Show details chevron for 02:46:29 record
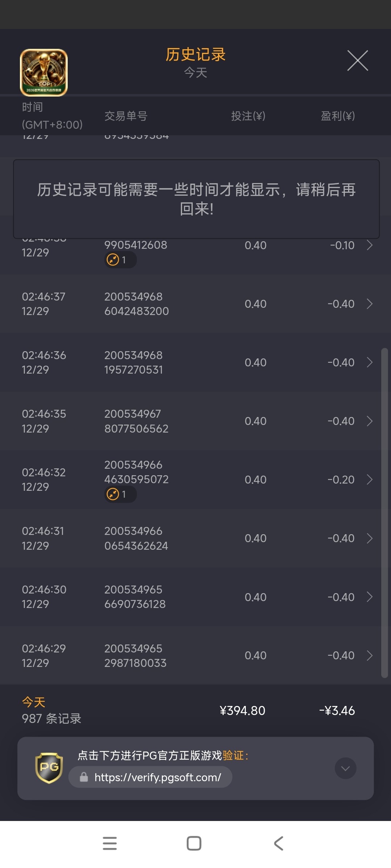Viewport: 391px width, 868px height. (x=369, y=655)
